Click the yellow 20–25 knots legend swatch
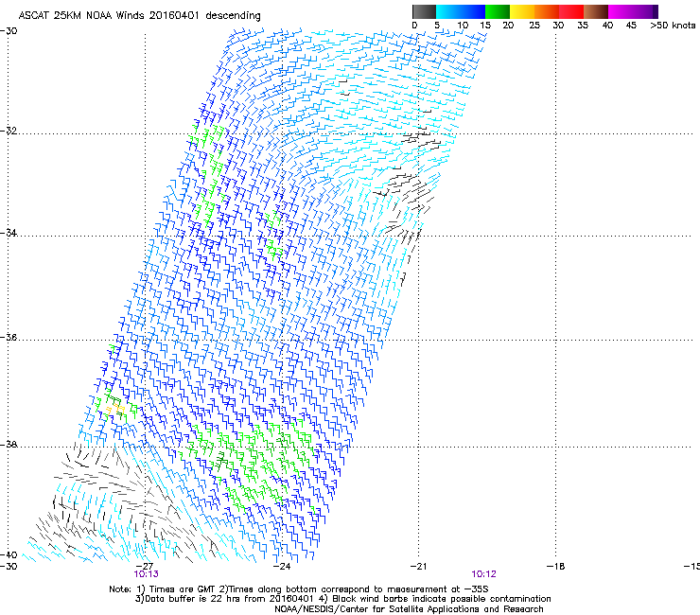Screen dimensions: 700x615 [x=522, y=11]
